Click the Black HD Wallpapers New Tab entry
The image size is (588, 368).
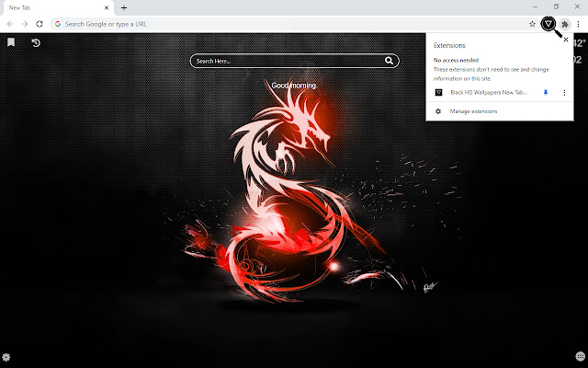489,92
